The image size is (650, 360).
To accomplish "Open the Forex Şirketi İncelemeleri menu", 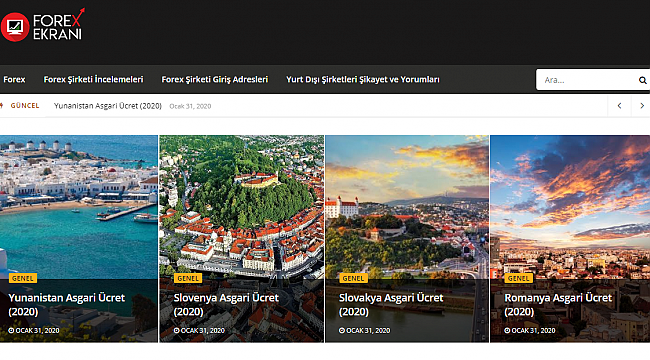I will (93, 79).
